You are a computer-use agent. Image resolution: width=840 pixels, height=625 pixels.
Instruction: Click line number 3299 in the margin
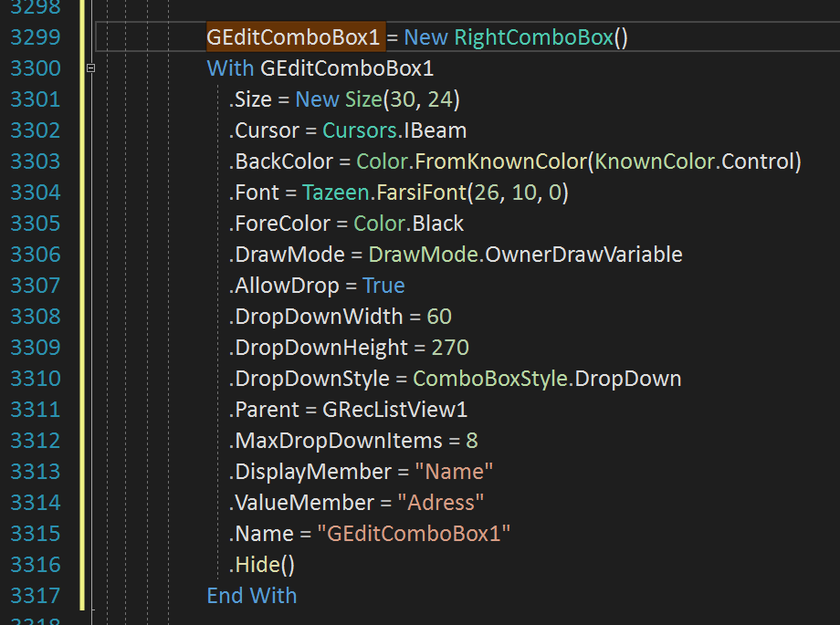point(35,37)
